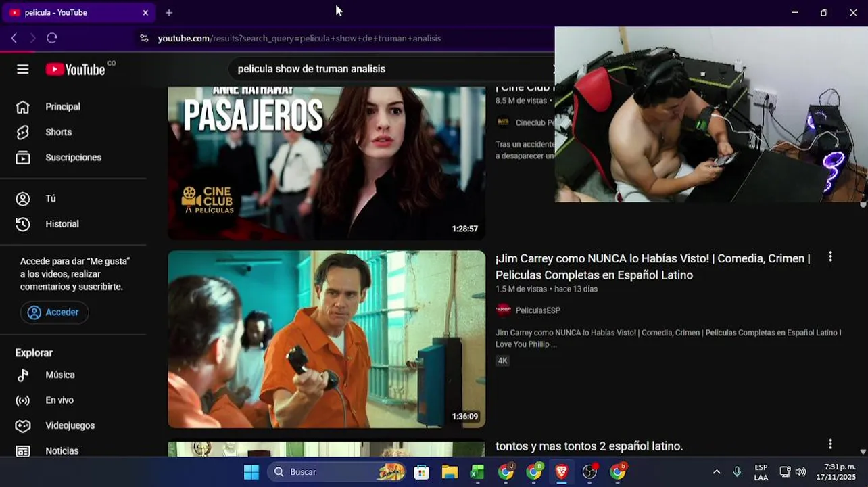Click the PeliculasESP channel avatar

pyautogui.click(x=503, y=310)
